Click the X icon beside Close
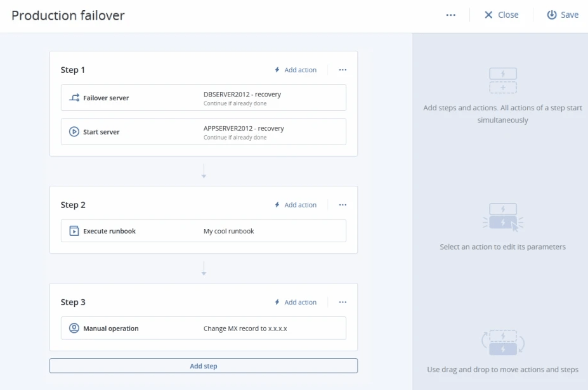The height and width of the screenshot is (390, 588). (x=488, y=15)
